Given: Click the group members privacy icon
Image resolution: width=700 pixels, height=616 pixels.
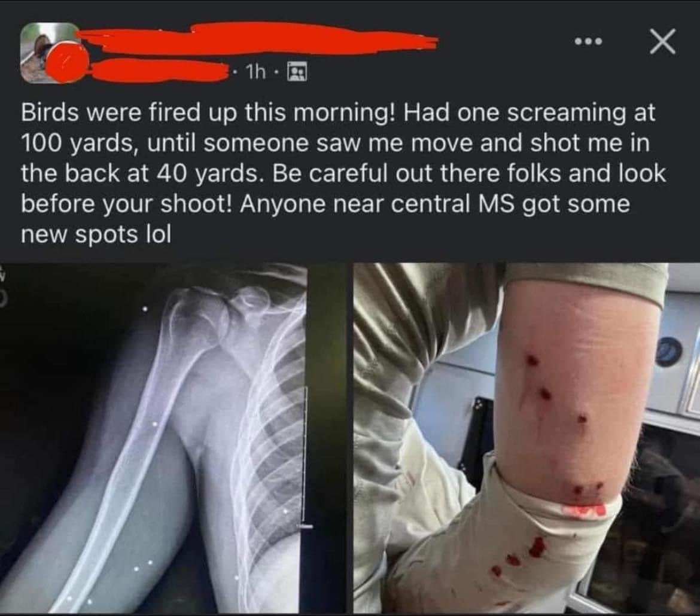Looking at the screenshot, I should (297, 72).
